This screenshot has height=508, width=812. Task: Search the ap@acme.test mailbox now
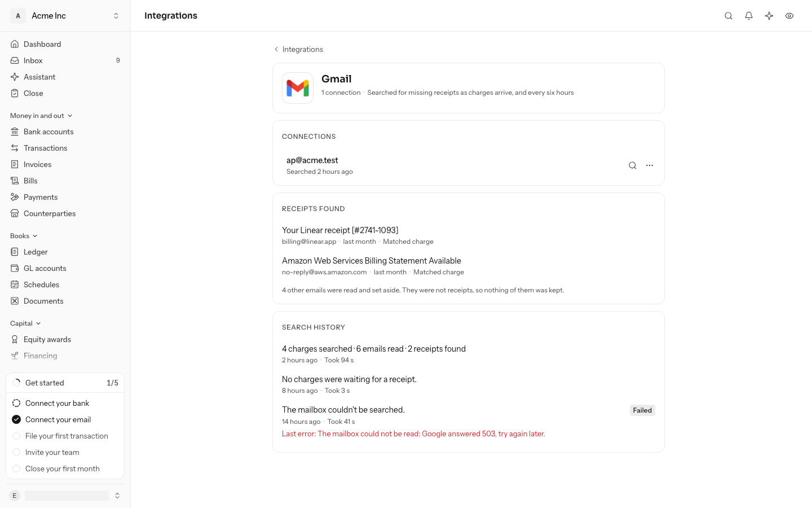pyautogui.click(x=633, y=165)
